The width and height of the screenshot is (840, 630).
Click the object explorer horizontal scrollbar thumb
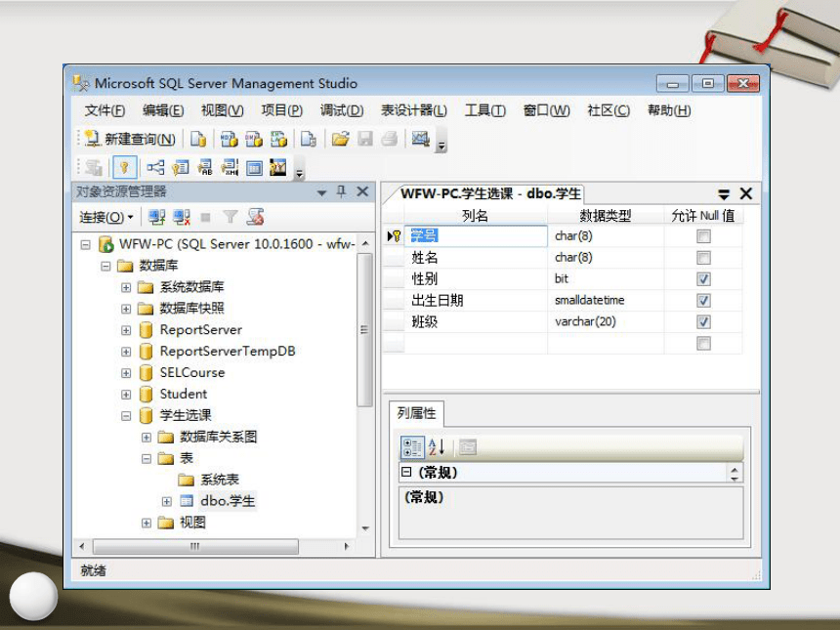click(x=195, y=546)
